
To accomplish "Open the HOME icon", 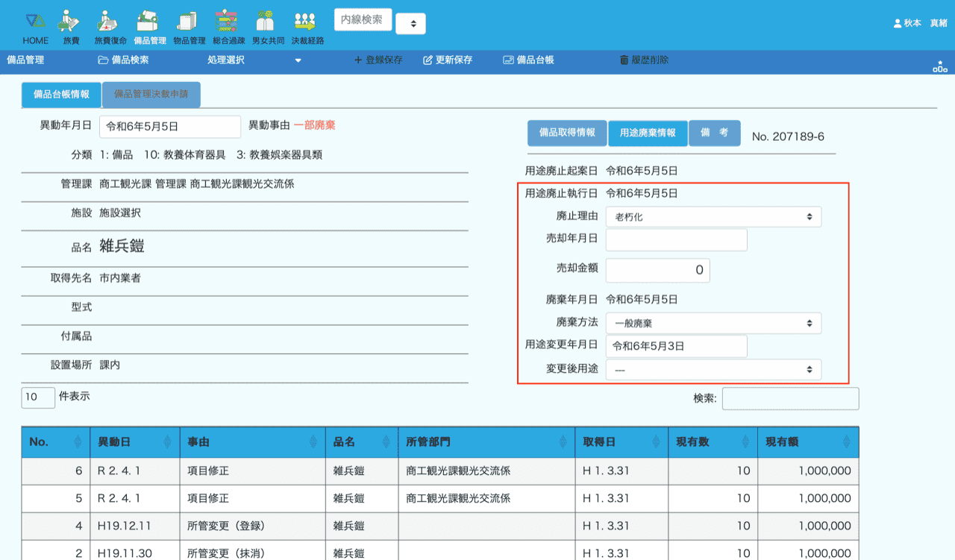I will [35, 22].
